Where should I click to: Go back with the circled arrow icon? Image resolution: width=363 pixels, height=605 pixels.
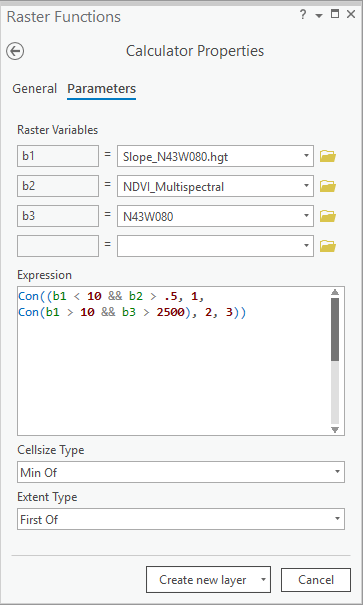[15, 51]
